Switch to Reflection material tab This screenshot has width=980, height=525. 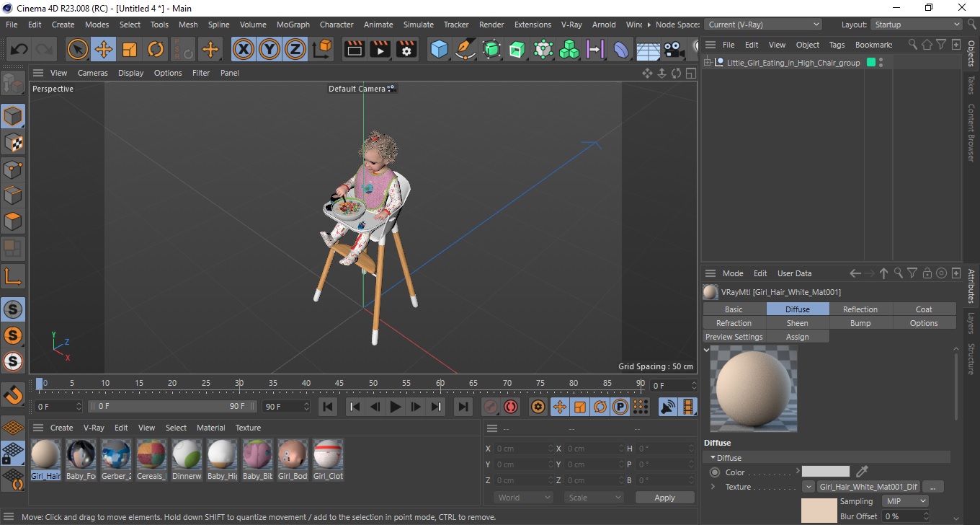click(x=860, y=309)
